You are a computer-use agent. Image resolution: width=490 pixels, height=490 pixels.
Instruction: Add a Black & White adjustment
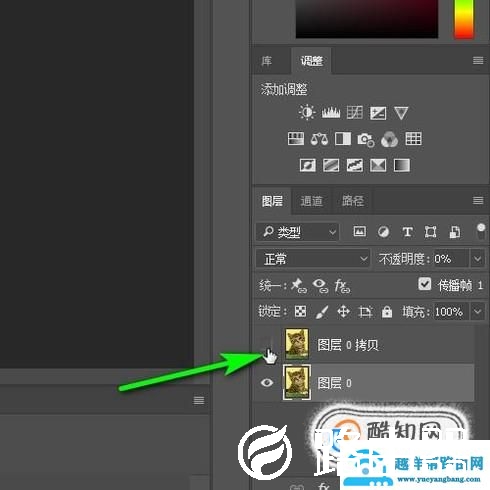click(x=343, y=139)
